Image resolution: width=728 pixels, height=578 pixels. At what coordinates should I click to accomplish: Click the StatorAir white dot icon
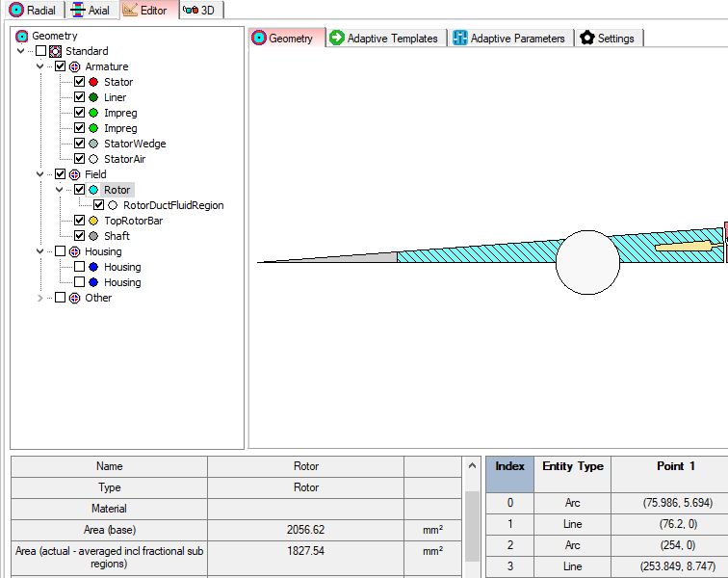(93, 159)
